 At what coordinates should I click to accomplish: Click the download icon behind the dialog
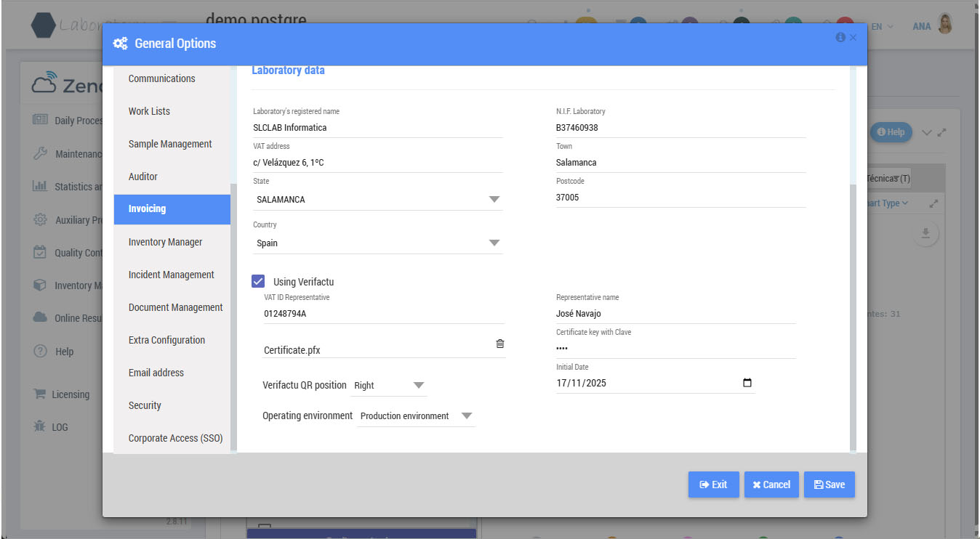925,233
